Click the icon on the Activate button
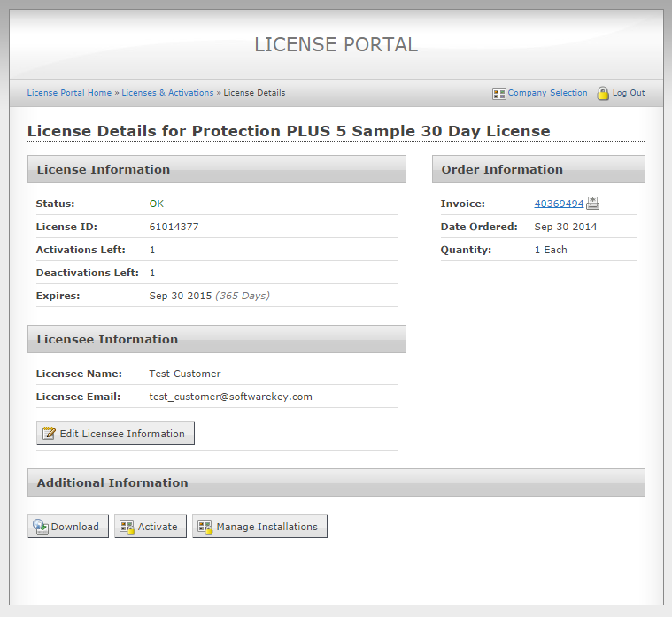This screenshot has height=617, width=672. (127, 527)
